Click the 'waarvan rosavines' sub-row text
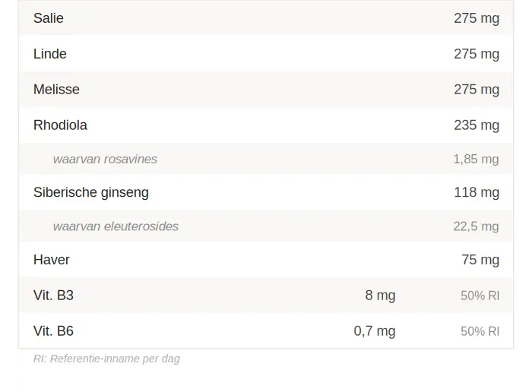The width and height of the screenshot is (532, 392). pos(105,160)
